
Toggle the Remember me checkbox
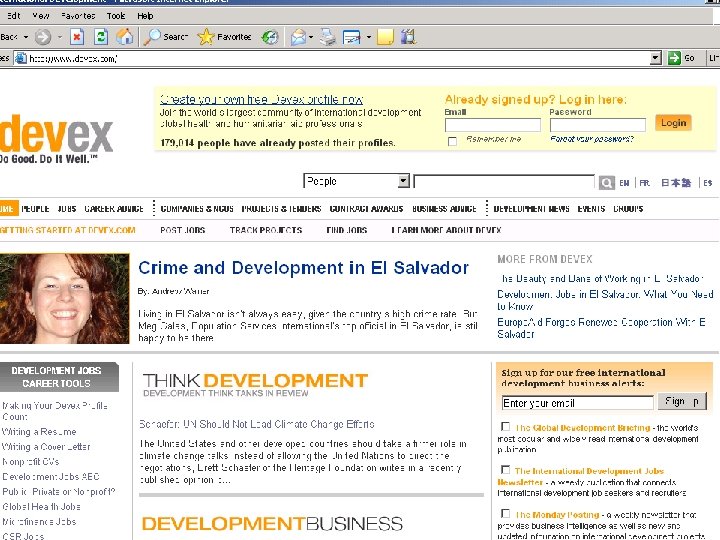click(452, 141)
